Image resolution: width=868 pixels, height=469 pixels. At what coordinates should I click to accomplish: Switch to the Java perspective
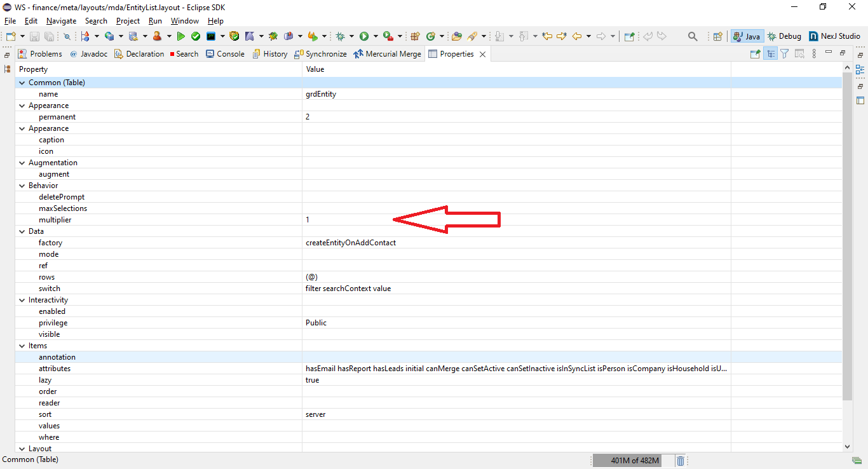point(747,36)
